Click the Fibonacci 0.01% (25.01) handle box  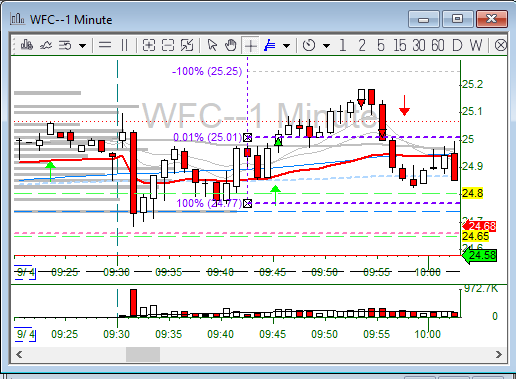point(247,137)
